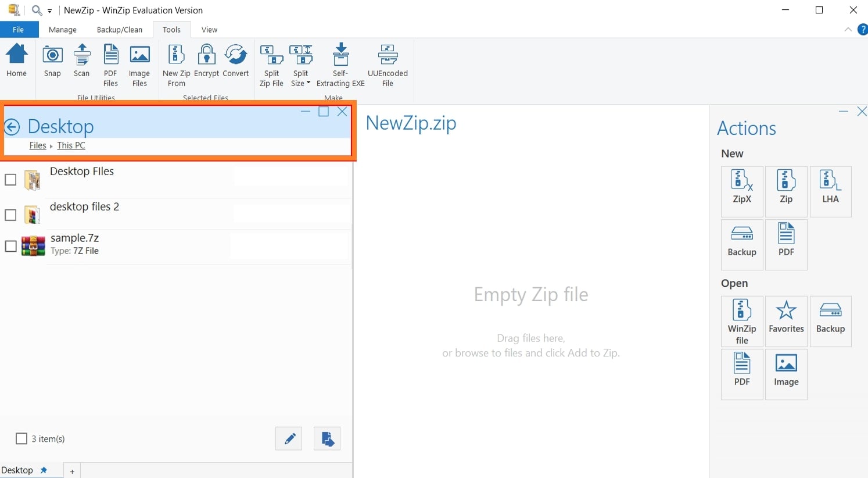Open the Image Files utility

139,65
